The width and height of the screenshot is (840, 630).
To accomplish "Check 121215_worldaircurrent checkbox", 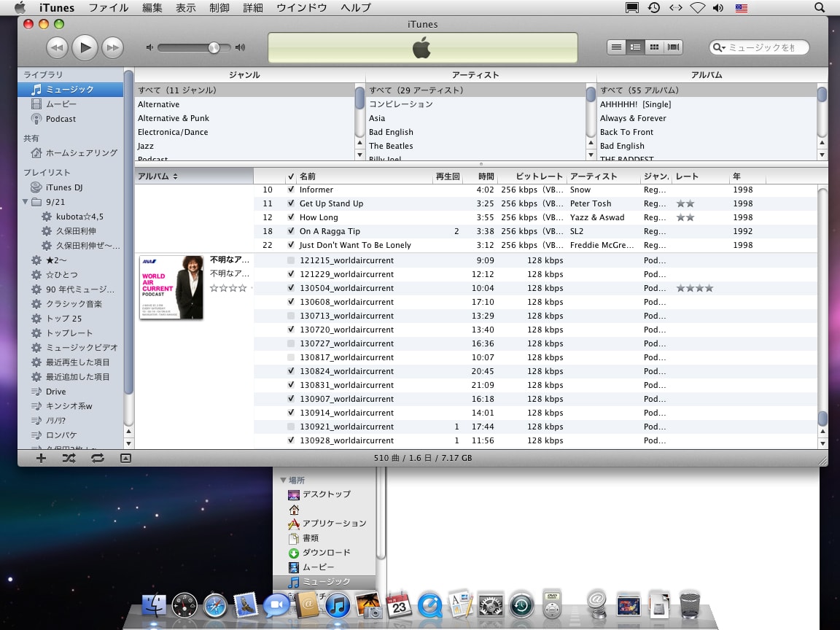I will 291,260.
